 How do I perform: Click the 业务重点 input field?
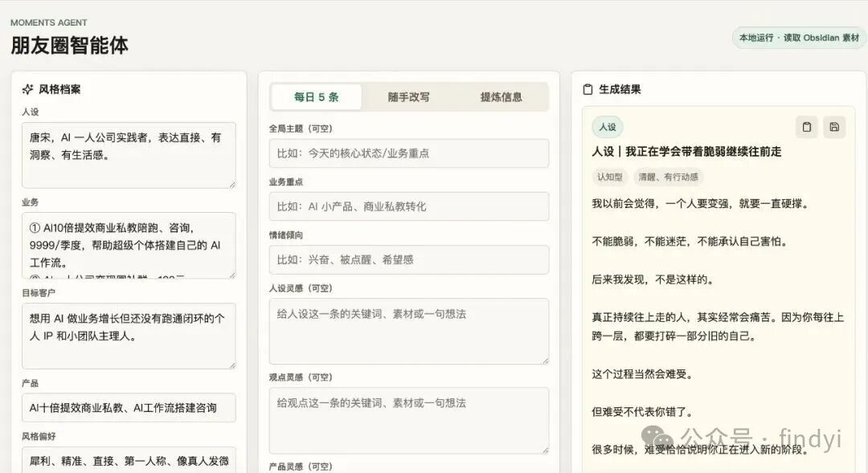point(408,206)
